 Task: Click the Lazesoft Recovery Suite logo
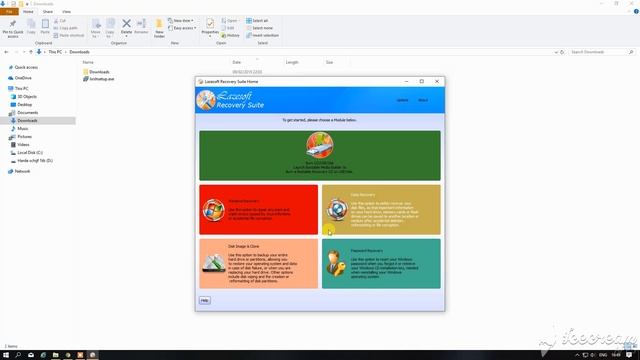coord(206,100)
